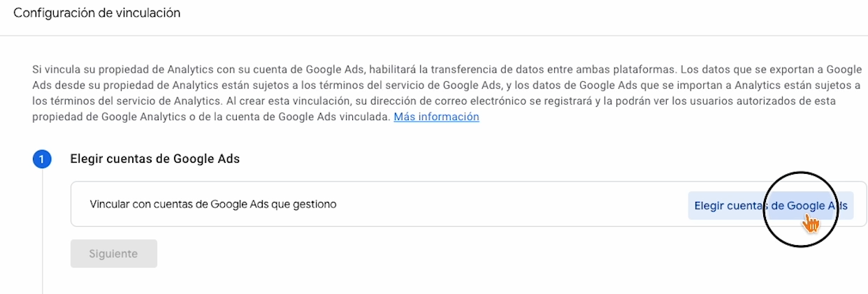
Task: Click the horizontal divider under the page title
Action: [x=434, y=36]
